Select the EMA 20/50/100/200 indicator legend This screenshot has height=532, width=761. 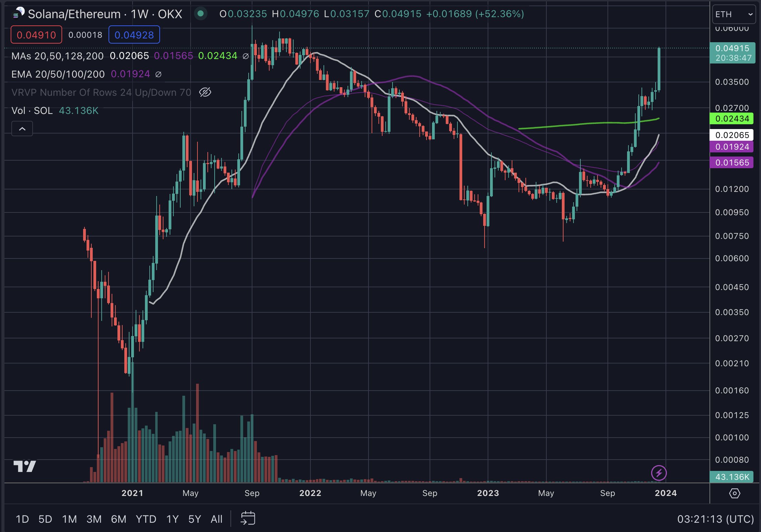point(58,74)
